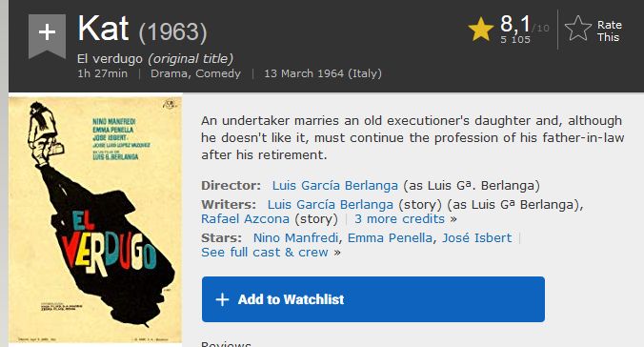Click the Rate This outline star
Viewport: 644px width, 347px height.
[578, 29]
